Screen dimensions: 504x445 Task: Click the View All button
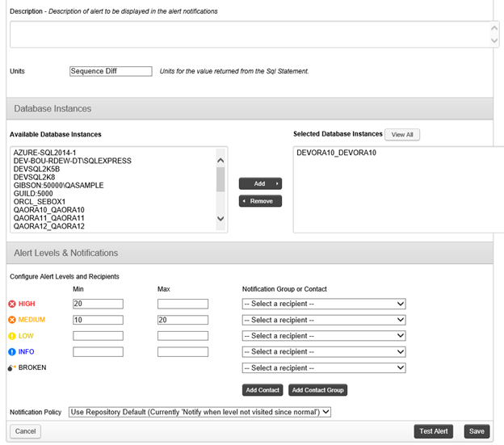402,135
